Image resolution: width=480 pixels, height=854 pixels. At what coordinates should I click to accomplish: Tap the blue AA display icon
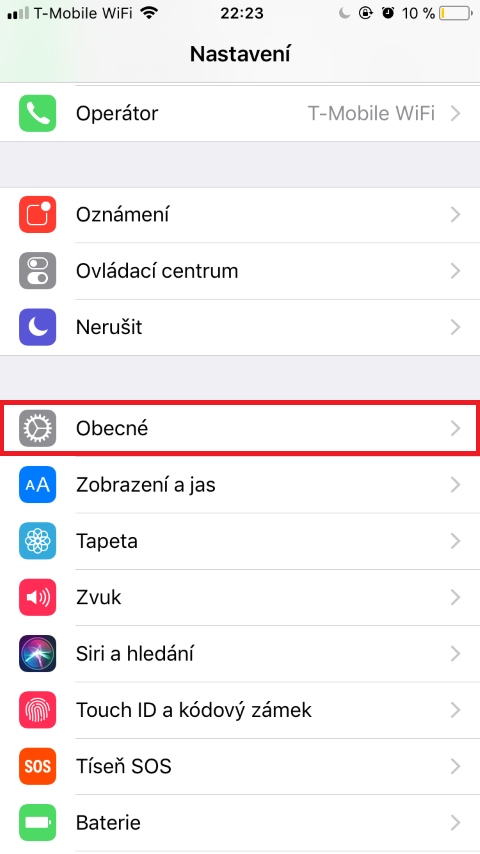pos(38,484)
